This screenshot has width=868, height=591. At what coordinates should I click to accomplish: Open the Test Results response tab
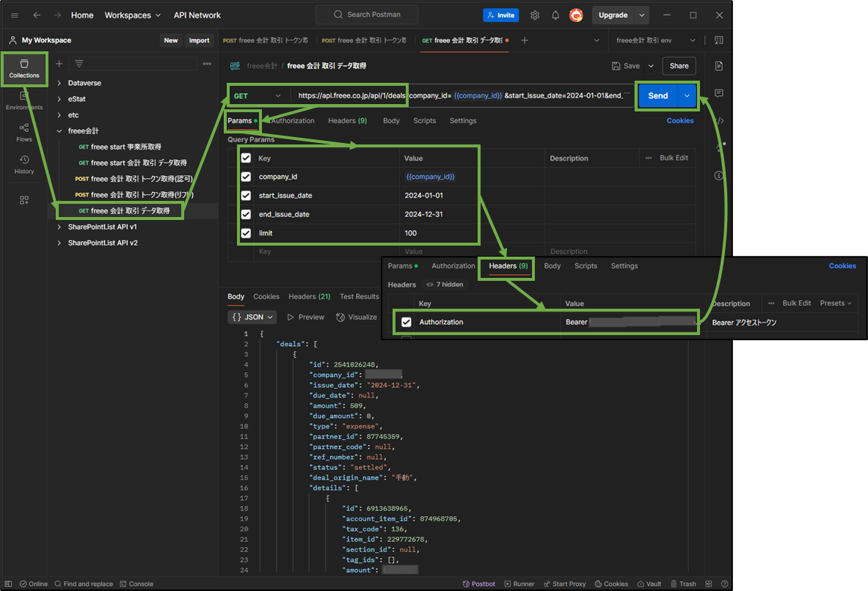(360, 297)
